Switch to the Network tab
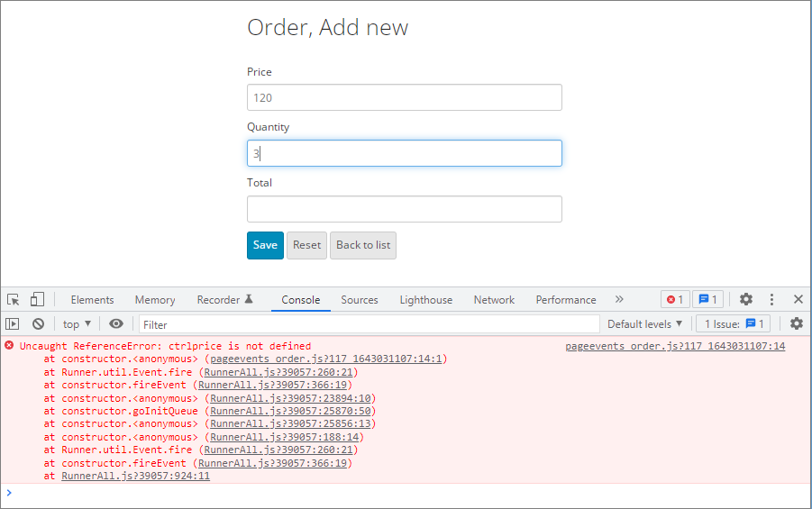The height and width of the screenshot is (509, 812). click(494, 300)
